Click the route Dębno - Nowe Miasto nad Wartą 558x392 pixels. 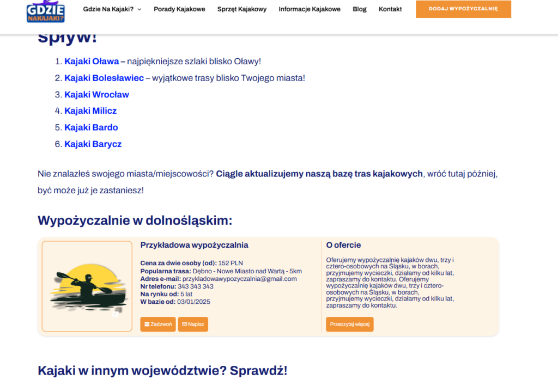(239, 271)
